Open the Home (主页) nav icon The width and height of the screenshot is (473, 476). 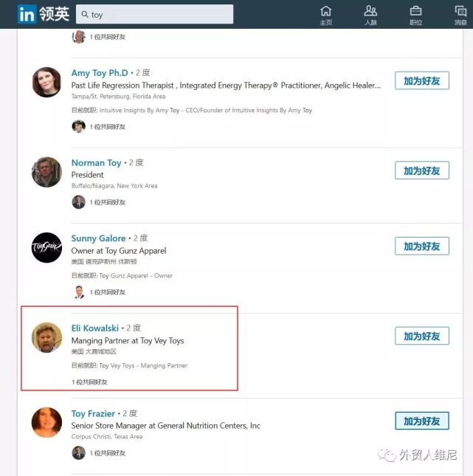pyautogui.click(x=325, y=15)
